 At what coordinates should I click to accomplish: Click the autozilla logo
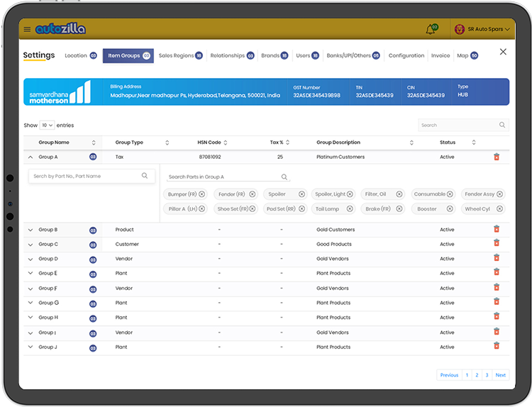60,29
